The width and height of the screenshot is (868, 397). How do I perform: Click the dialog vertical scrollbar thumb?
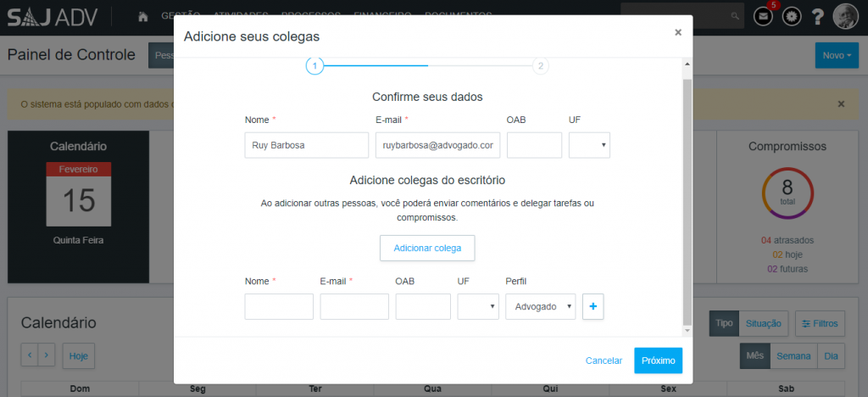point(687,202)
